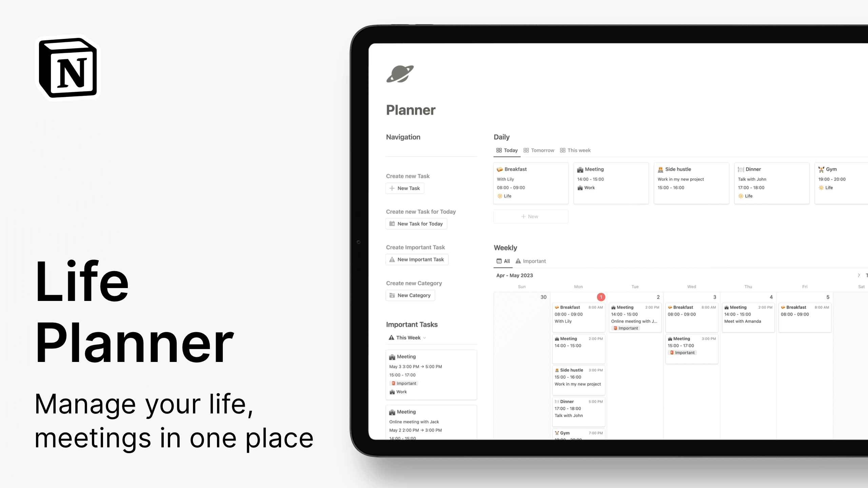
Task: Click the New Category icon button
Action: [393, 294]
